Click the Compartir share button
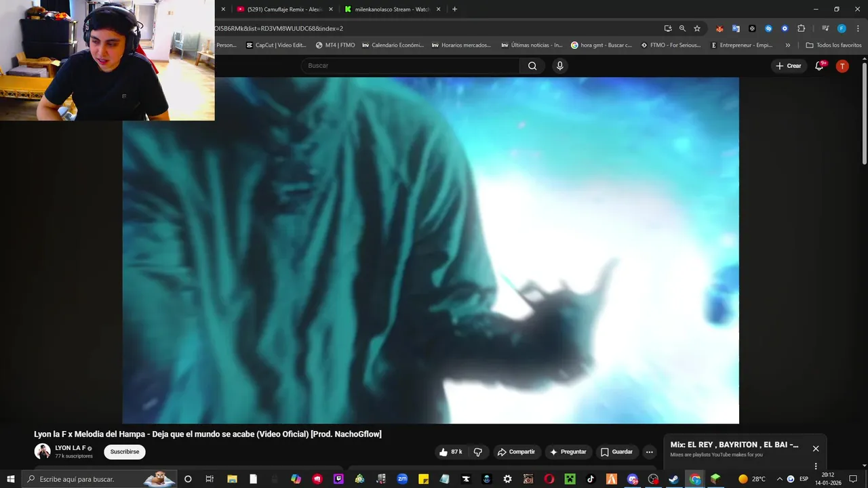Screen dimensions: 868x488 [516, 452]
